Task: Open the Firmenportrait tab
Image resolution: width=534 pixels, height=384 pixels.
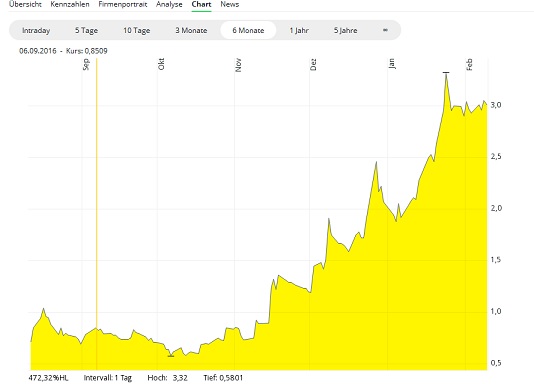Action: [x=123, y=4]
